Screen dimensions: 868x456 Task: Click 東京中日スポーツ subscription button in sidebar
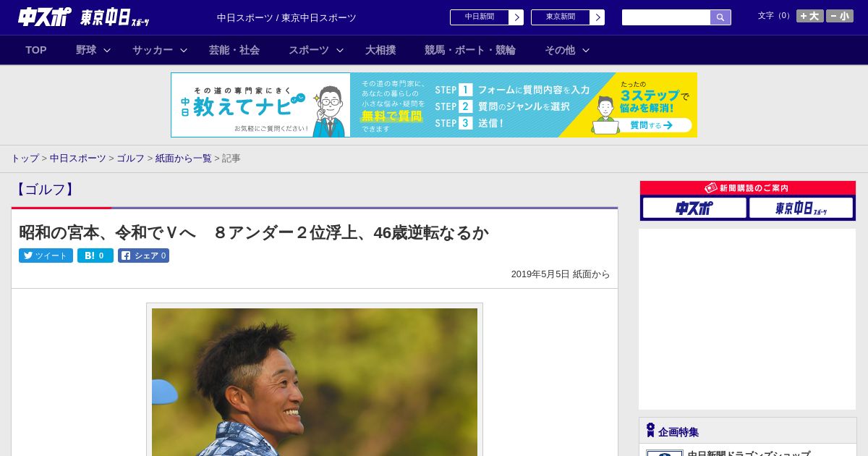801,208
